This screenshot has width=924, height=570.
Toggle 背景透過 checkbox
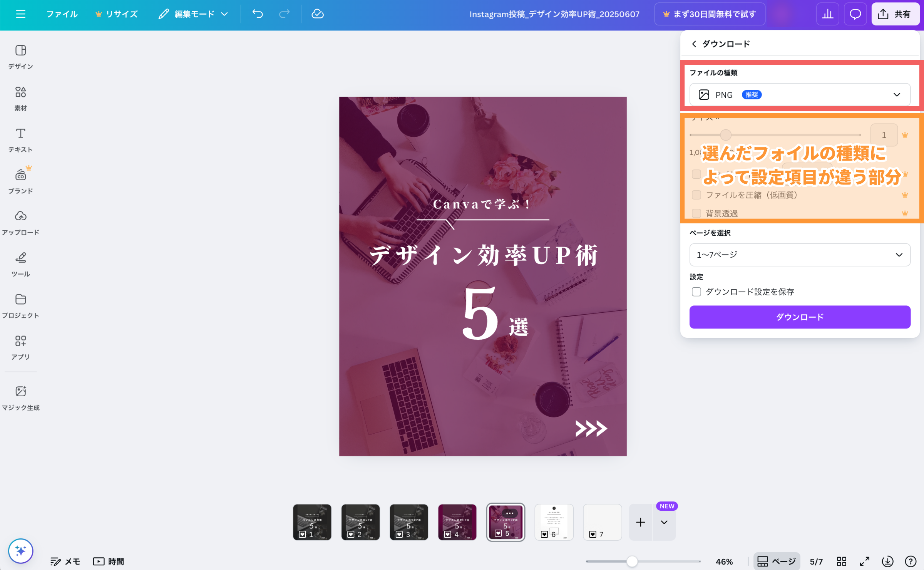tap(696, 213)
